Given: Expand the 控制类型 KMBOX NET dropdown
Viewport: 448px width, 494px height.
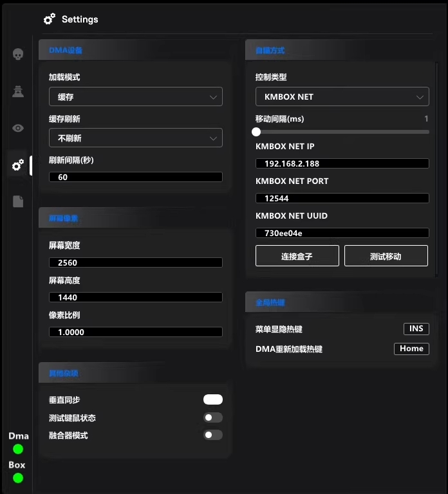Looking at the screenshot, I should [342, 97].
